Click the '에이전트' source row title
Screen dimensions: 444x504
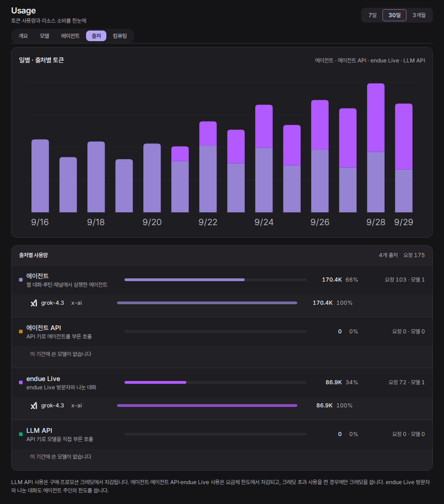37,276
